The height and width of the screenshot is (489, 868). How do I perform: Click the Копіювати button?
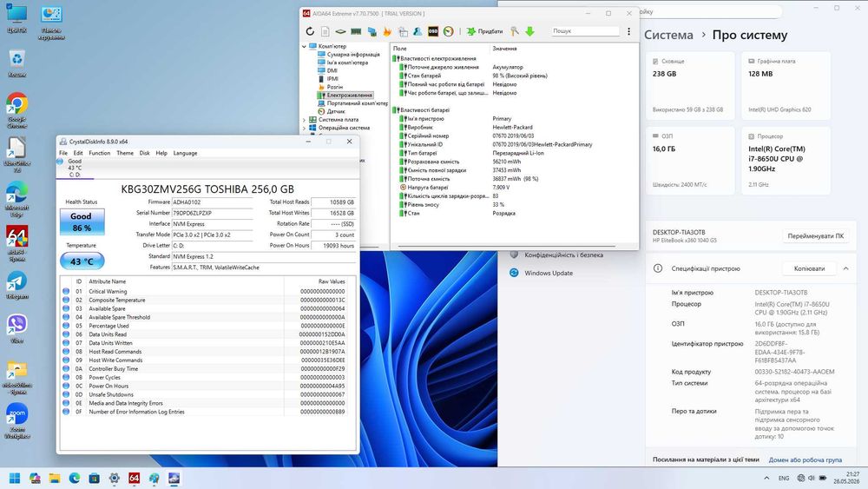(809, 268)
